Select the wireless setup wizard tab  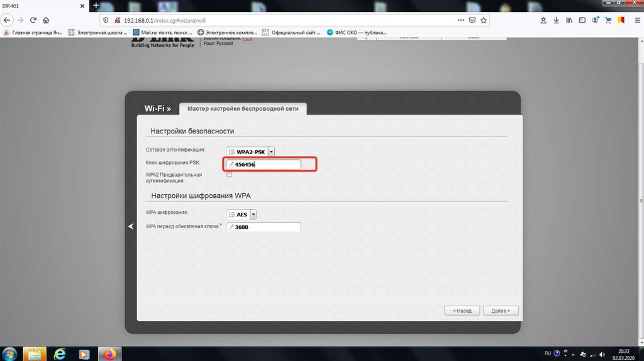point(243,109)
